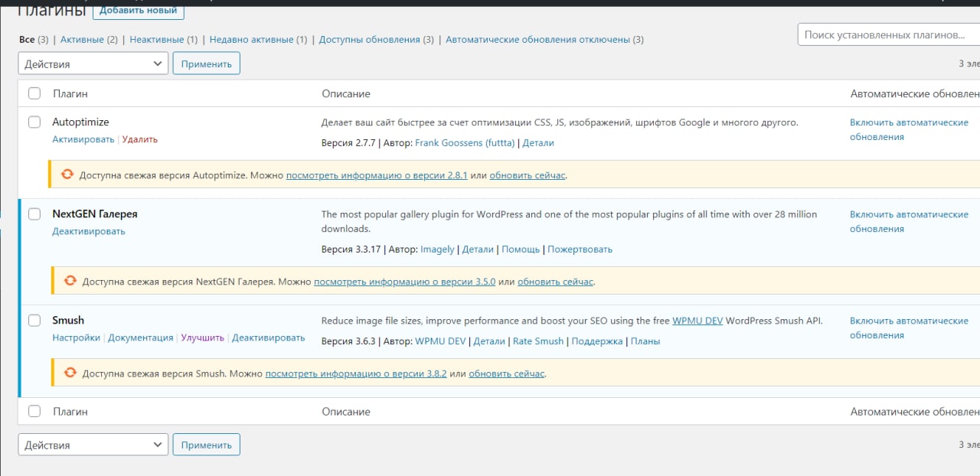Open the bottom Действия bulk actions dropdown
The width and height of the screenshot is (980, 476).
click(93, 445)
